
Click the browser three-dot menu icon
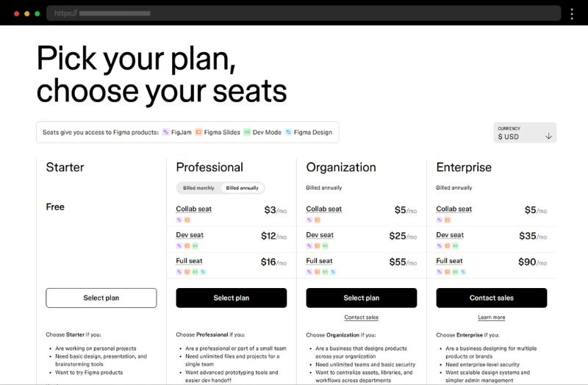point(572,14)
